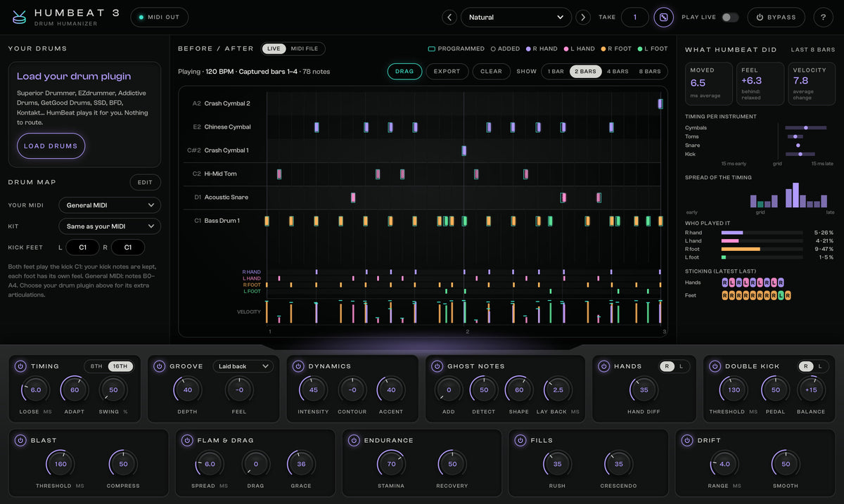The width and height of the screenshot is (844, 504).
Task: Click the Drag button
Action: [x=404, y=71]
